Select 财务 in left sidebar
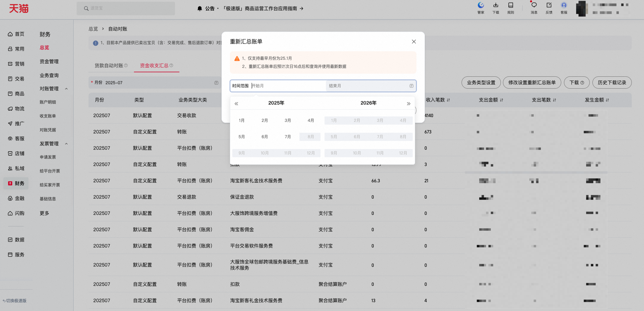644x311 pixels. pyautogui.click(x=16, y=183)
